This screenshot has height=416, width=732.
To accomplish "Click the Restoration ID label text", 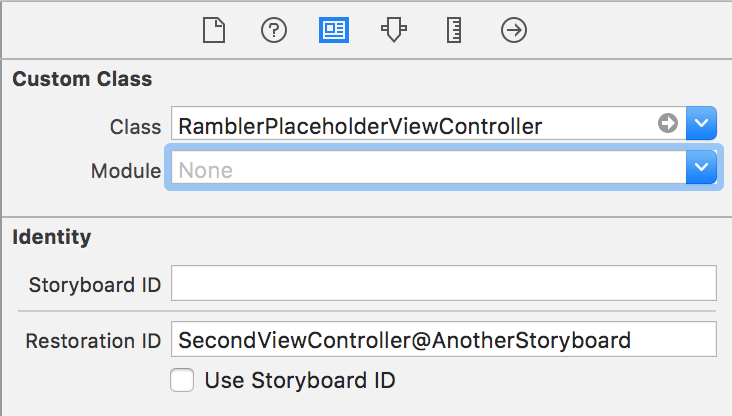I will [x=94, y=341].
